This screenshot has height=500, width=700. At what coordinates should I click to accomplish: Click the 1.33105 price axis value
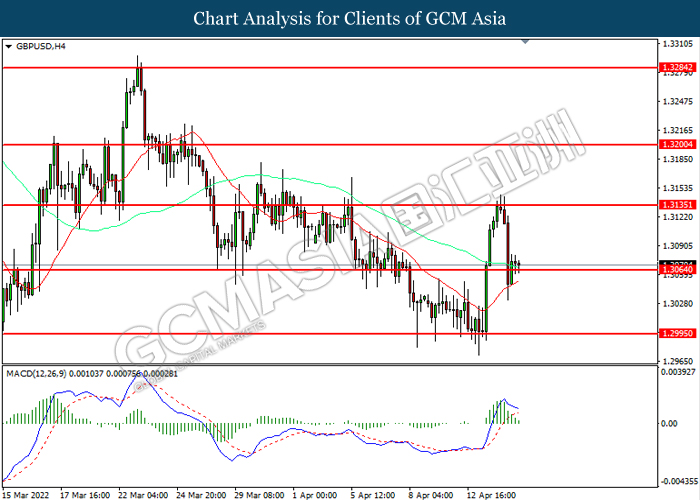click(678, 44)
